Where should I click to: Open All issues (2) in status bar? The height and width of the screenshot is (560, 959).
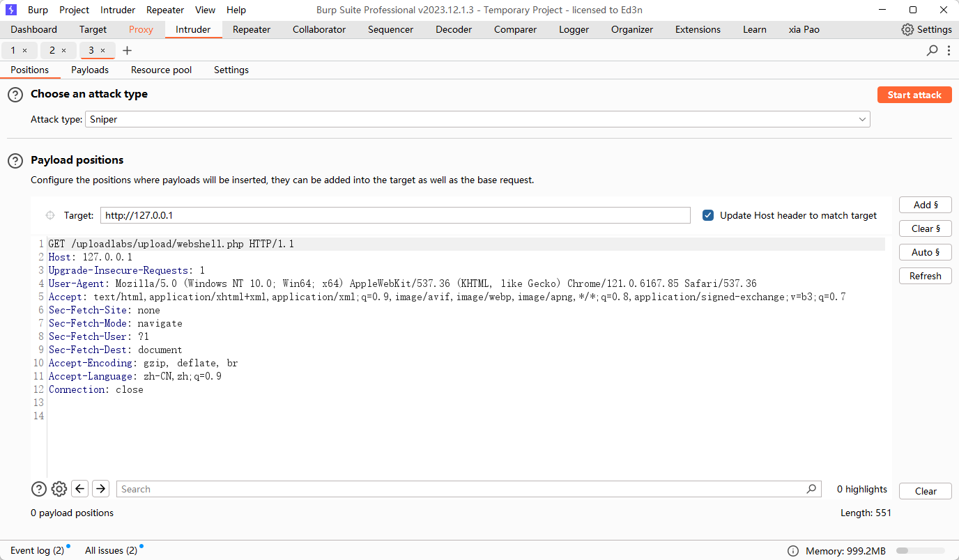[111, 550]
